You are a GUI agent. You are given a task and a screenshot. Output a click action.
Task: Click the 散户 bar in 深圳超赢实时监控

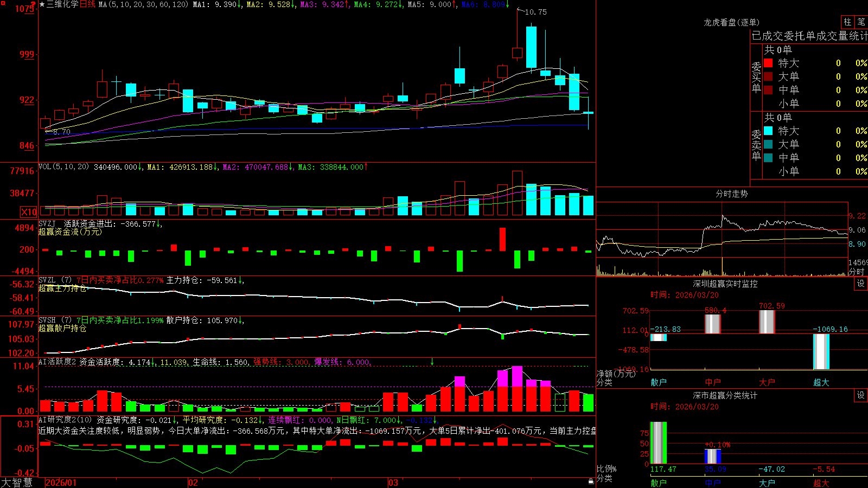(x=659, y=337)
